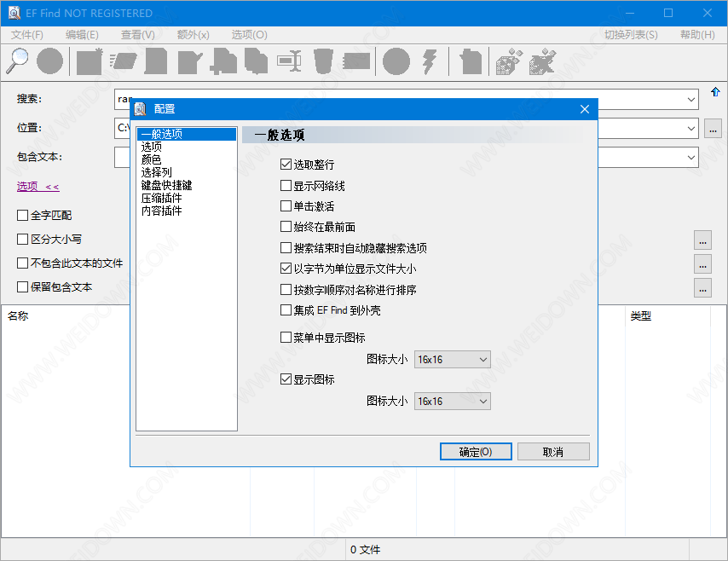
Task: Click the rightmost toolbar icon
Action: pyautogui.click(x=541, y=61)
